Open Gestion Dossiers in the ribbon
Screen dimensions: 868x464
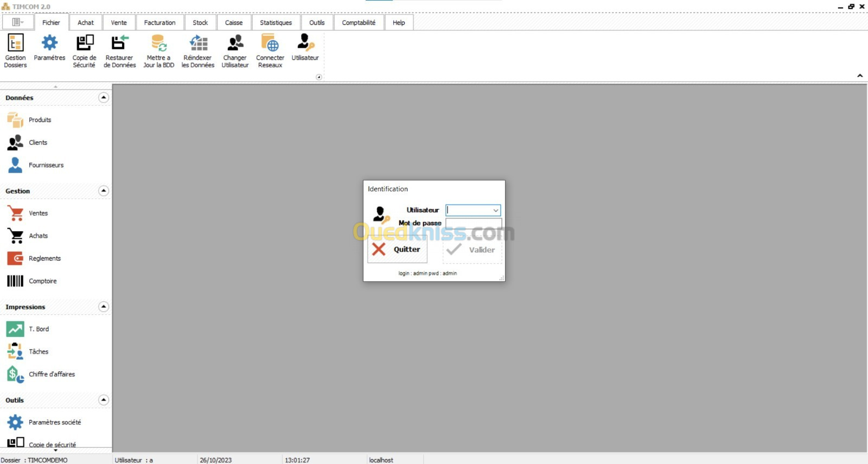15,50
